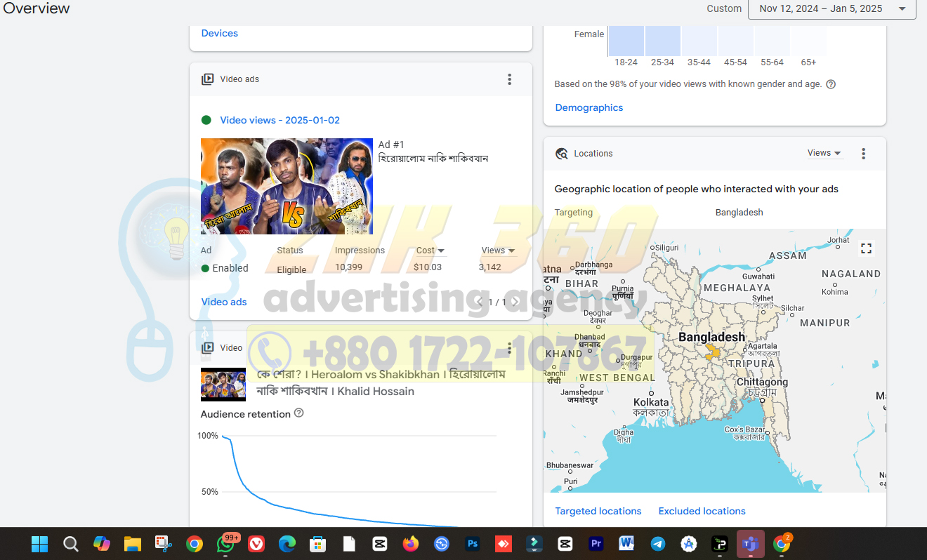Click the Video ads card header icon

pyautogui.click(x=208, y=79)
